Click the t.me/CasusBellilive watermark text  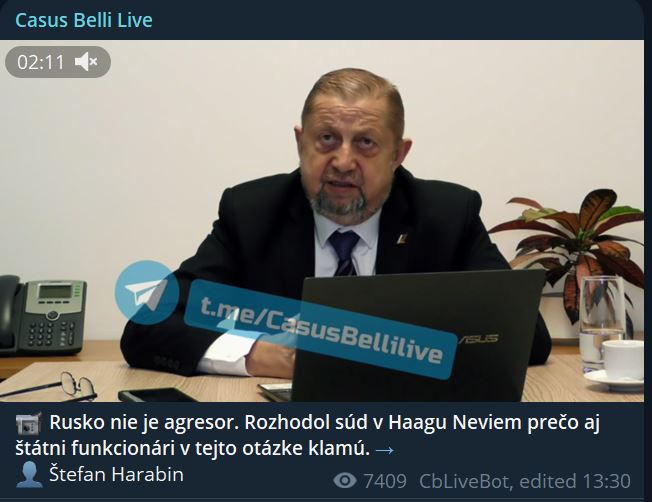(x=321, y=330)
